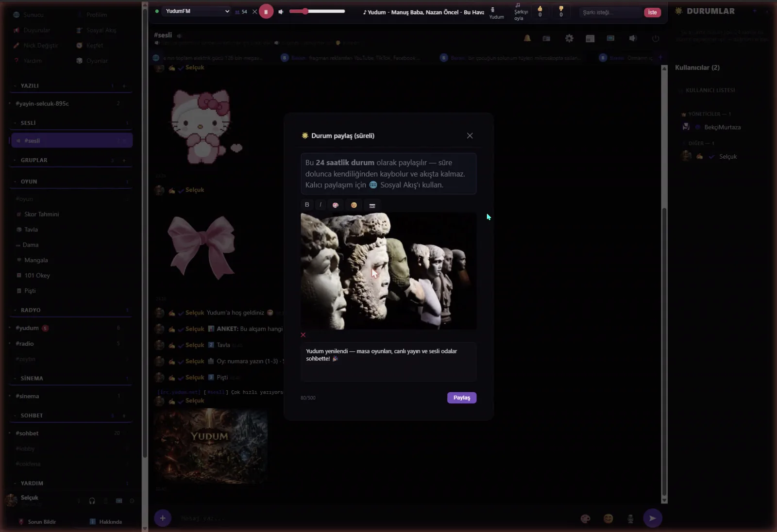Toggle italic formatting in status editor
Image resolution: width=777 pixels, height=532 pixels.
click(x=321, y=205)
